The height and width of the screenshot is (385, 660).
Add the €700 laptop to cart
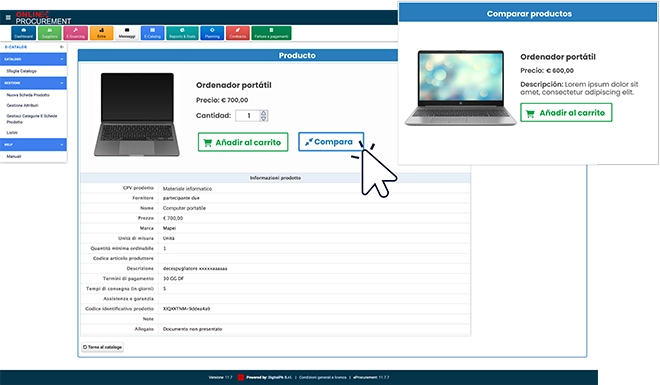point(243,142)
